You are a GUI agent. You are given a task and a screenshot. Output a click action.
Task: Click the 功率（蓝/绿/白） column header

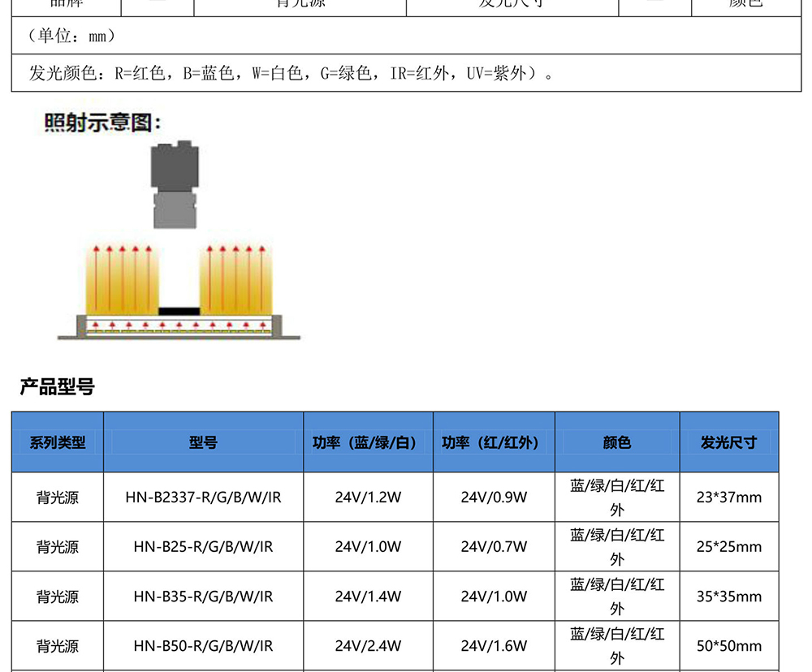(x=368, y=442)
